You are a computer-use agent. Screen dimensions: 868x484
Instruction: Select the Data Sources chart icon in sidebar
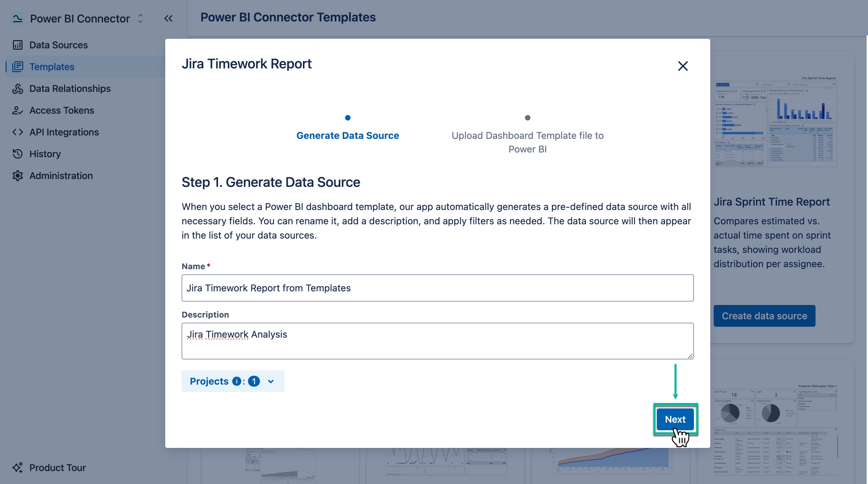[x=18, y=45]
